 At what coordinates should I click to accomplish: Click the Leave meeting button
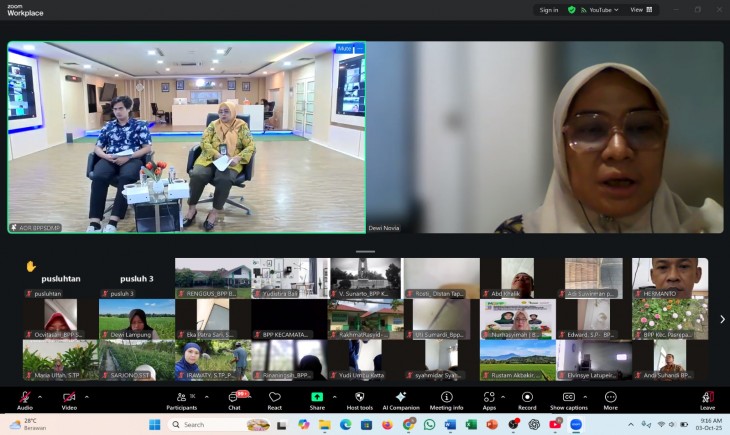tap(707, 399)
